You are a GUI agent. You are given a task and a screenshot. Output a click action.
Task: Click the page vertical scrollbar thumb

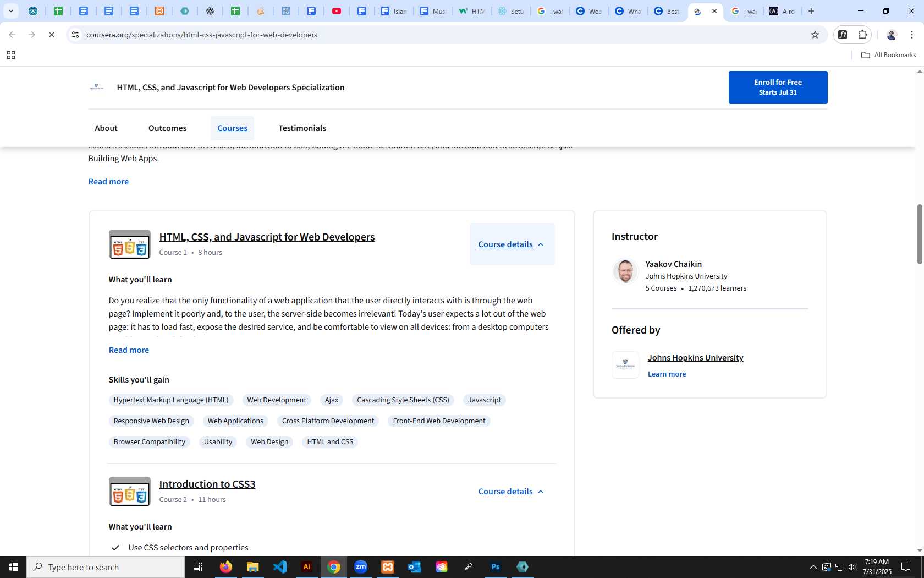point(920,234)
